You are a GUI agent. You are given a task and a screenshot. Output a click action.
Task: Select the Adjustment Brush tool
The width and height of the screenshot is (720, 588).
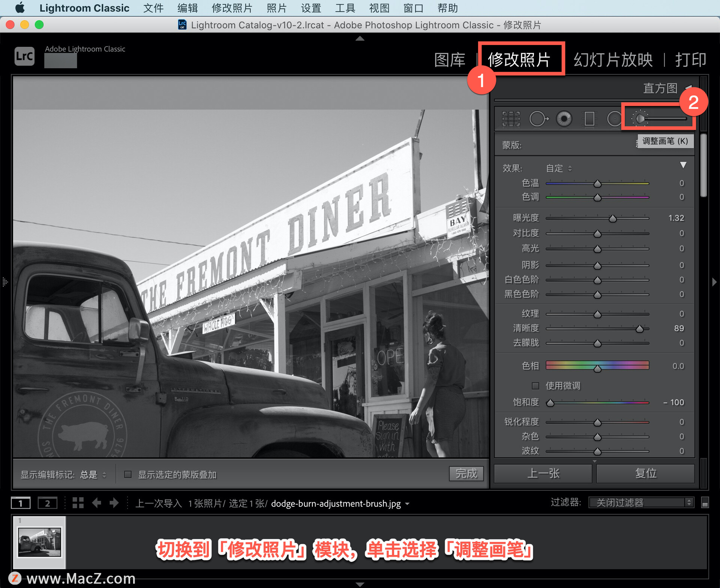pyautogui.click(x=658, y=118)
